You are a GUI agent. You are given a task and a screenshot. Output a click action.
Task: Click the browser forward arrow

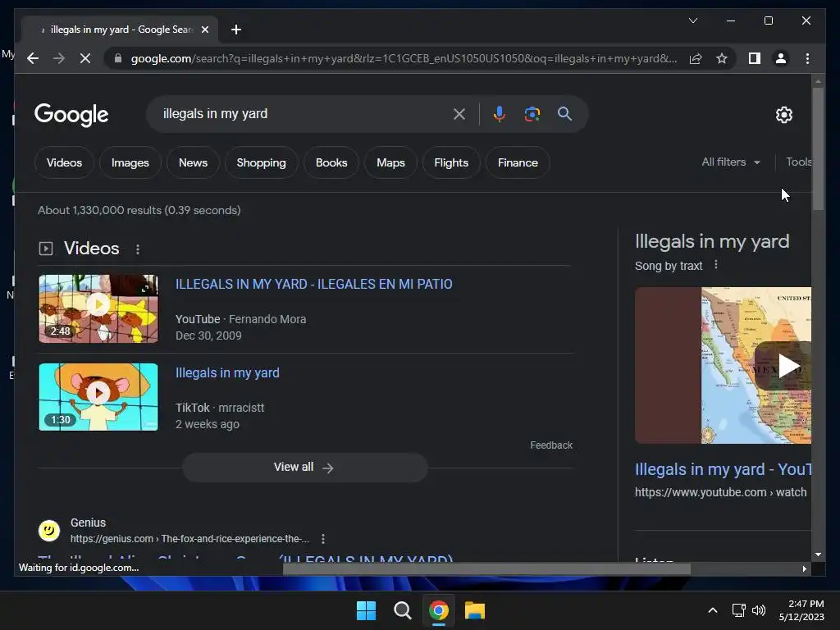pos(59,58)
